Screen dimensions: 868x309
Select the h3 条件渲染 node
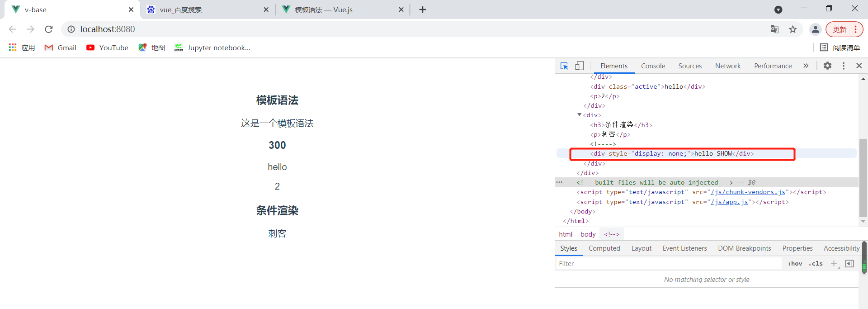click(621, 125)
